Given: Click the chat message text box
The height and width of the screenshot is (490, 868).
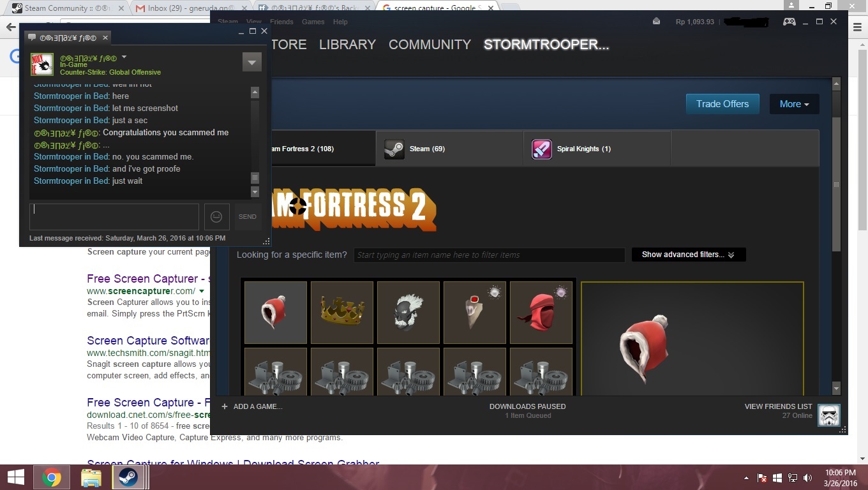Looking at the screenshot, I should (x=114, y=217).
